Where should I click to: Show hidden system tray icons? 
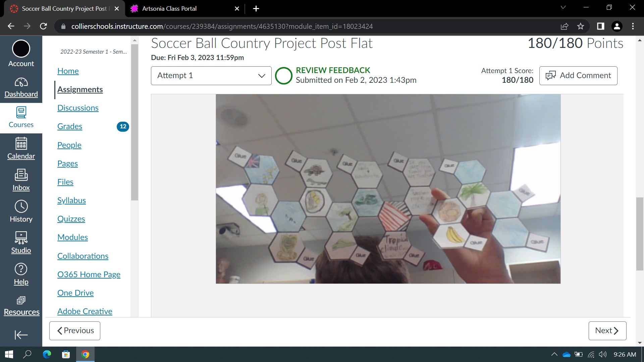pyautogui.click(x=554, y=354)
